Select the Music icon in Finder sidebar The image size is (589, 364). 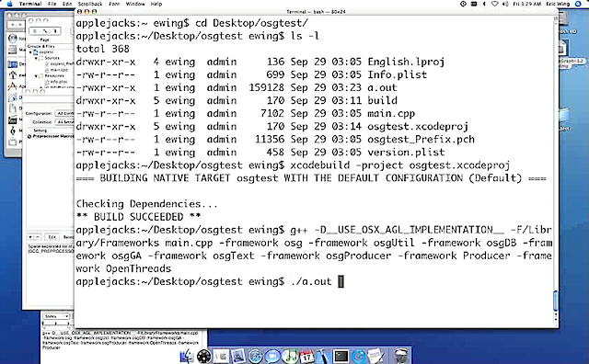pyautogui.click(x=12, y=131)
